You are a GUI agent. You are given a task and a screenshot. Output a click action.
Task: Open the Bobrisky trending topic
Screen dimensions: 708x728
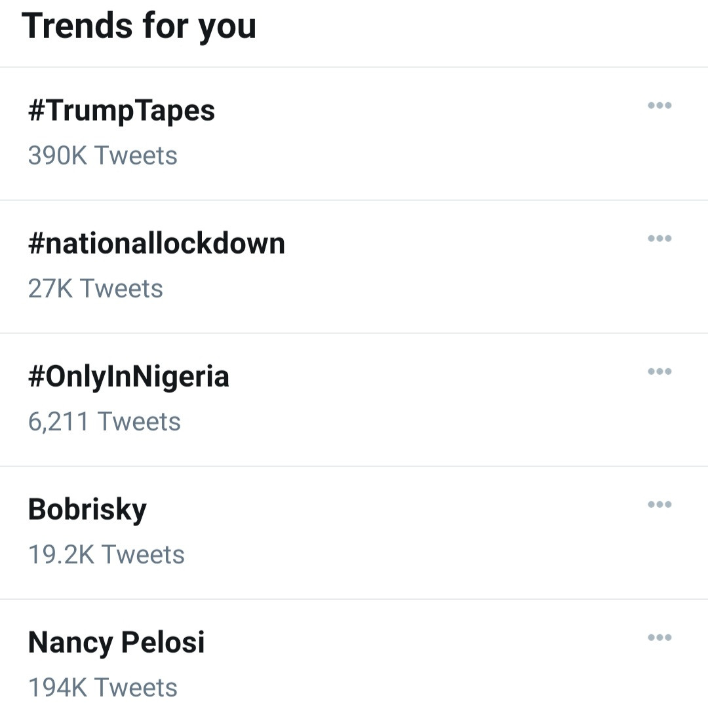point(87,510)
